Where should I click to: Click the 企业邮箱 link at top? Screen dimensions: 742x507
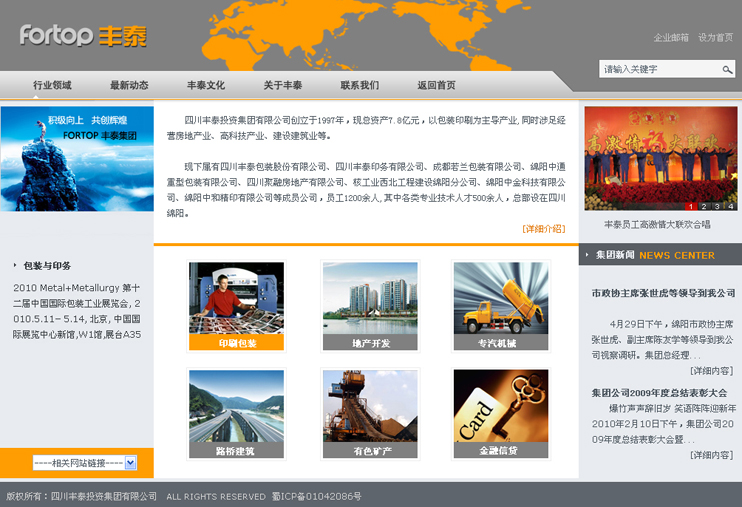671,38
